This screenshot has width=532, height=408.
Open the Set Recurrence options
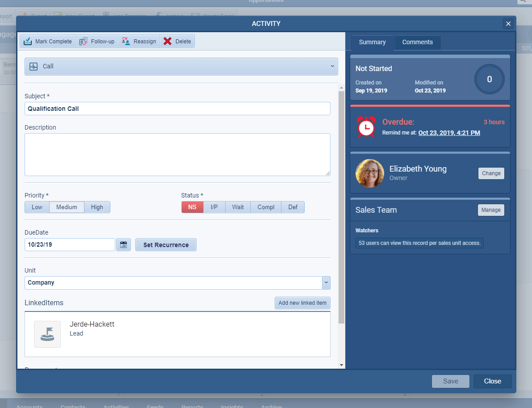(x=166, y=244)
